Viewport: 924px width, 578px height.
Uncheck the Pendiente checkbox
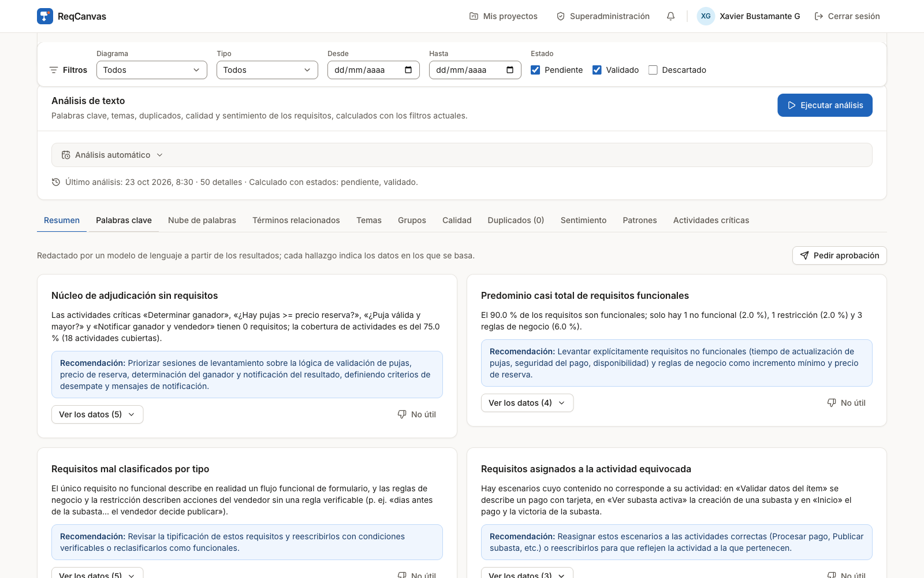535,70
